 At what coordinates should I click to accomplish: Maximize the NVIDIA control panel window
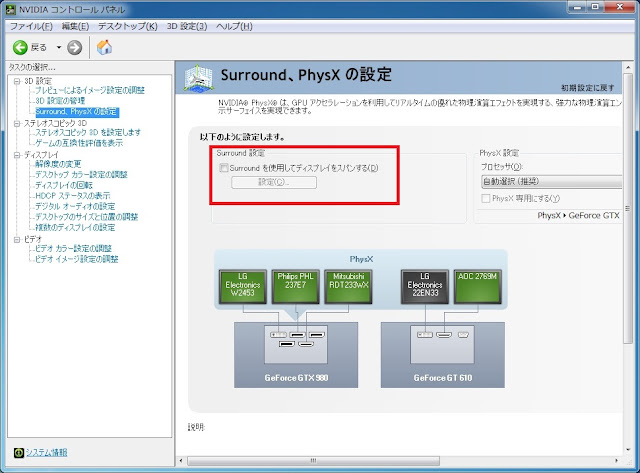coord(595,7)
